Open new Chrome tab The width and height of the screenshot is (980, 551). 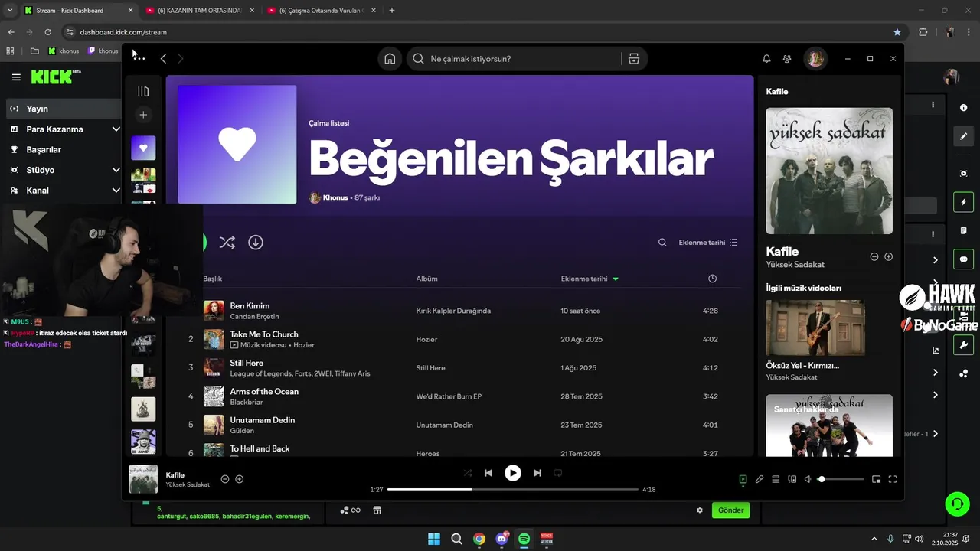click(x=392, y=11)
